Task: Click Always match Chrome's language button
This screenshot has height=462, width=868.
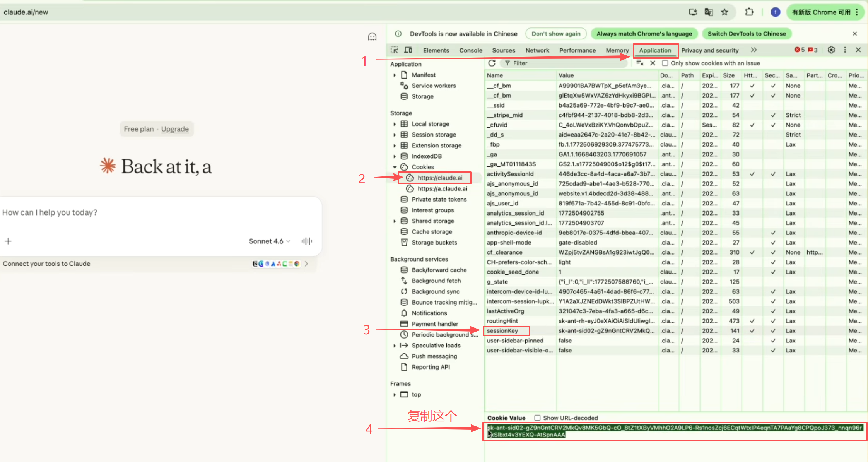Action: click(644, 34)
